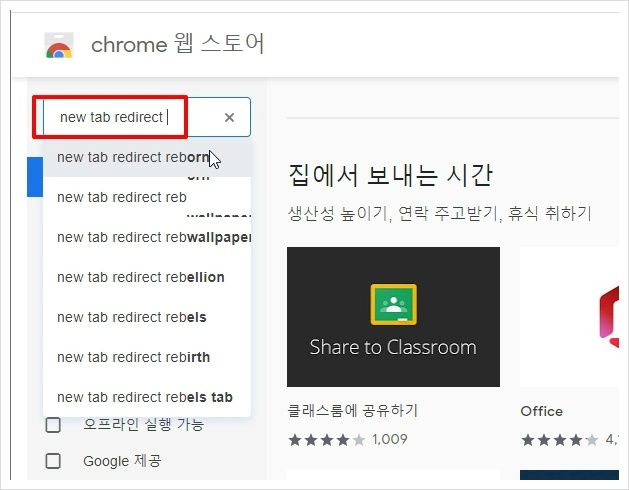Screen dimensions: 629x490
Task: Click the Chrome Web Store logo icon
Action: [59, 46]
